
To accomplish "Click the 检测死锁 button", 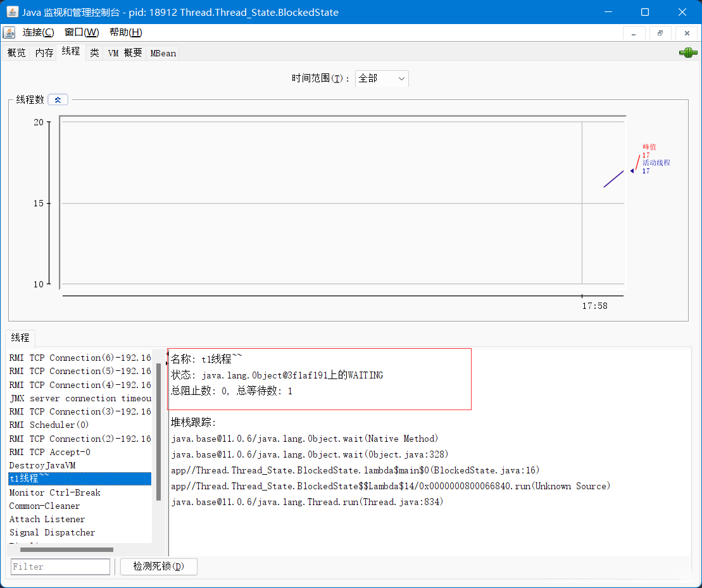I will click(x=158, y=566).
